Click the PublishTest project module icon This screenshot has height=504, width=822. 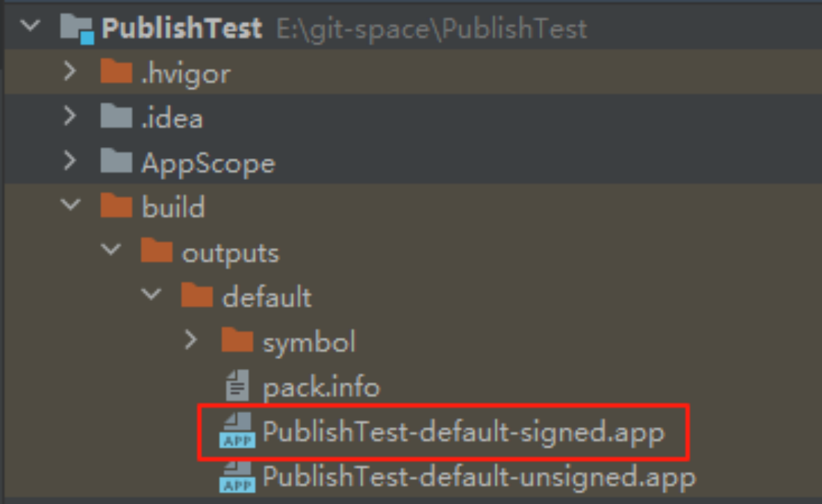(76, 29)
